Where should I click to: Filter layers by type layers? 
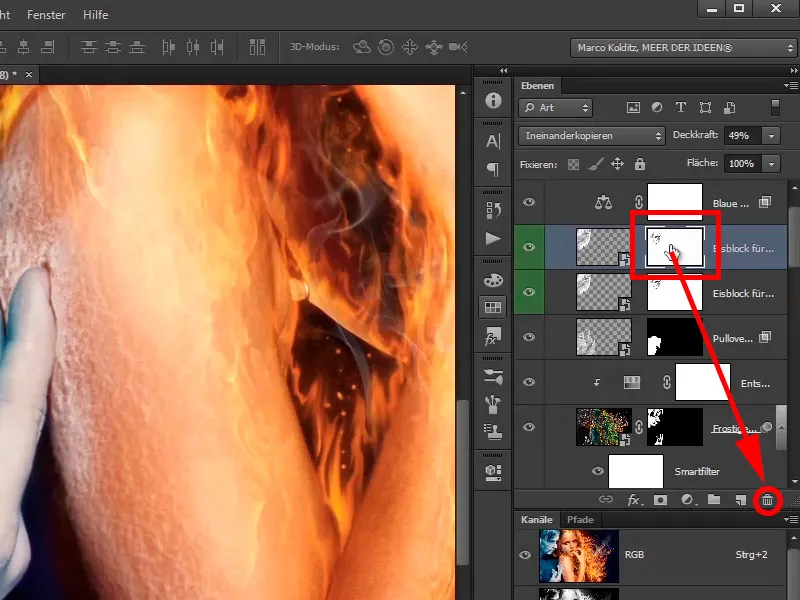click(x=681, y=107)
